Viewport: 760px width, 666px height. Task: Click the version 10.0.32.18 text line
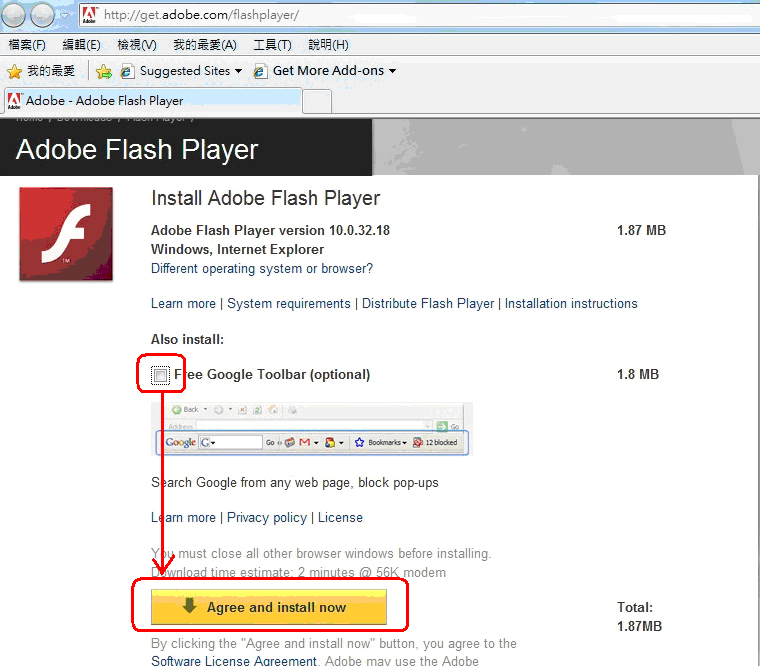[270, 230]
